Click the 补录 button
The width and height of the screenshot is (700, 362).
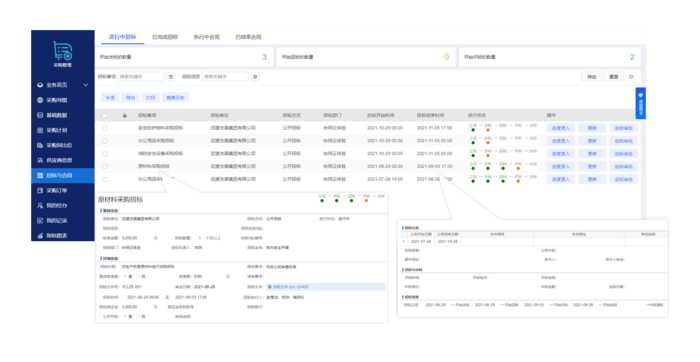pos(110,97)
